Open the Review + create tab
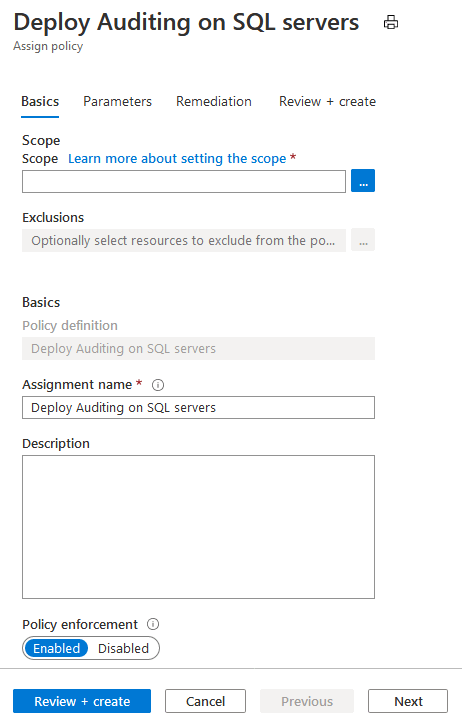The width and height of the screenshot is (462, 725). coord(327,101)
